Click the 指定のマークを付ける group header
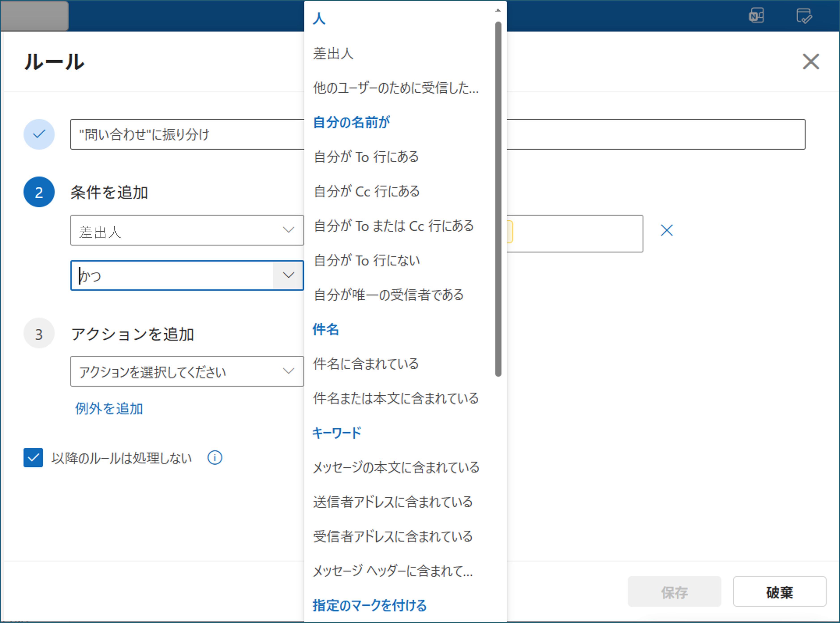 coord(369,605)
